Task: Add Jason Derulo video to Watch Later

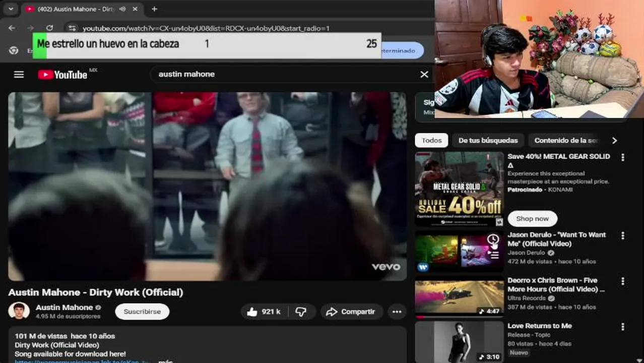Action: 493,239
